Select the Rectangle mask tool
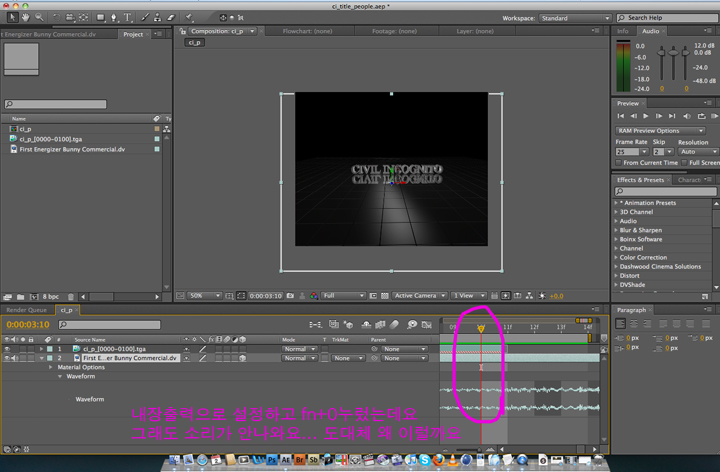 pos(100,17)
